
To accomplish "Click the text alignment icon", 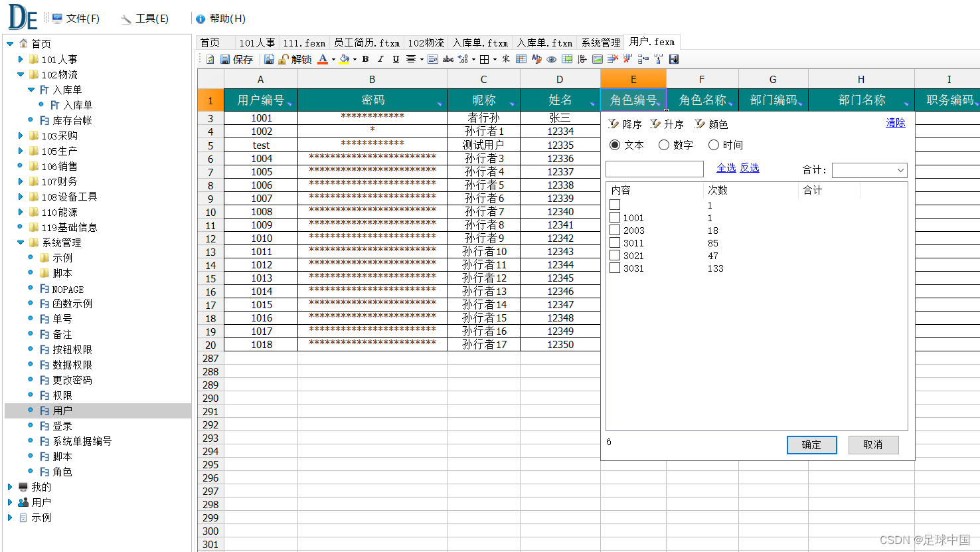I will [x=411, y=59].
